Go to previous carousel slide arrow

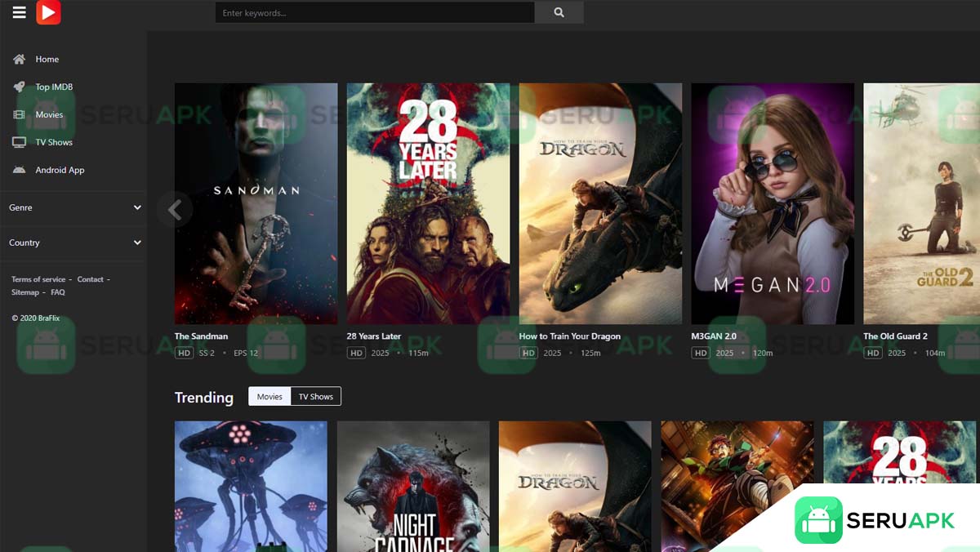pos(174,210)
